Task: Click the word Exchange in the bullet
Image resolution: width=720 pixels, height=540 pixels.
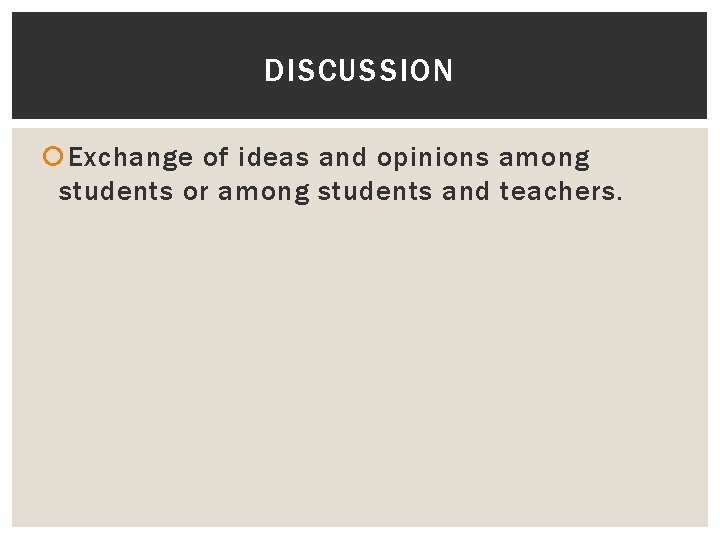Action: [x=132, y=158]
